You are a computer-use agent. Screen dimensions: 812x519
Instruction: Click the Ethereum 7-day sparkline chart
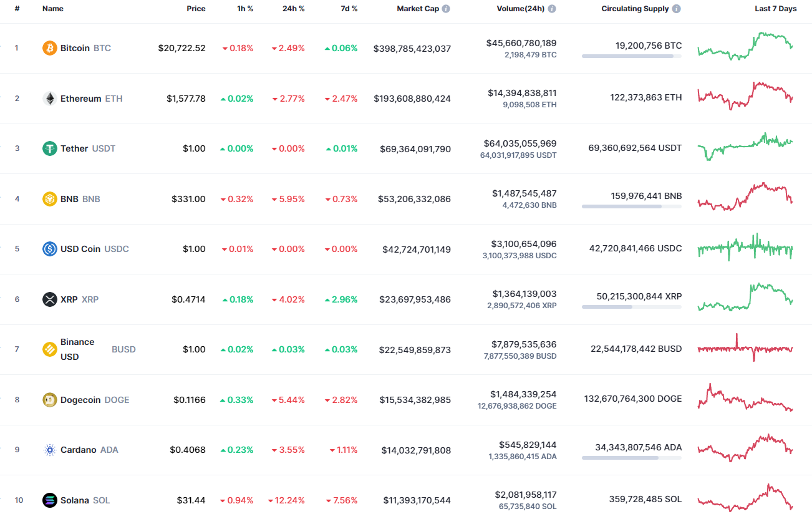tap(745, 97)
